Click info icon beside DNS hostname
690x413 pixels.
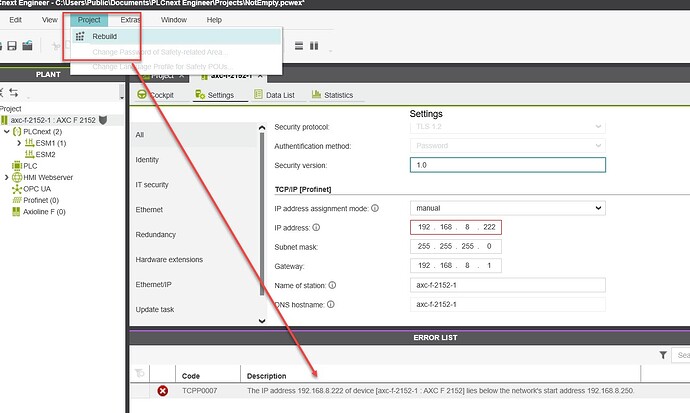[x=330, y=304]
